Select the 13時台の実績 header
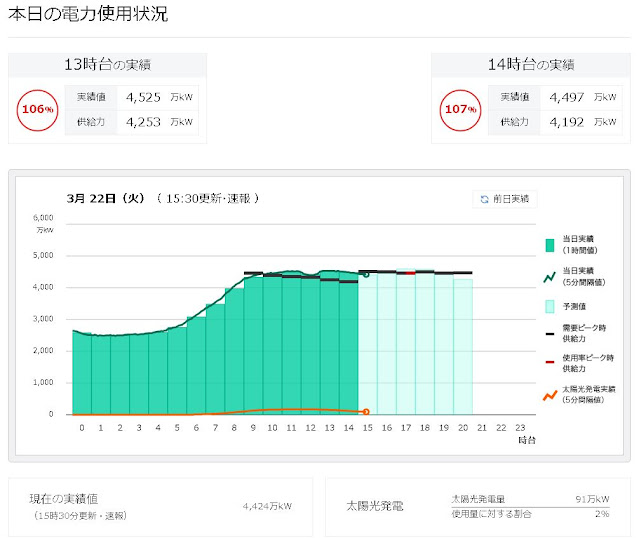This screenshot has height=538, width=639. click(x=108, y=64)
